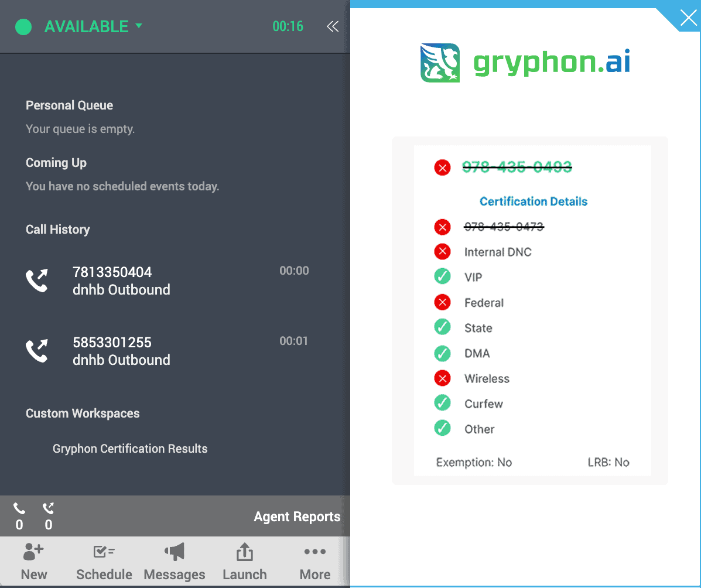Click the Wireless red X icon
The height and width of the screenshot is (588, 701).
point(442,378)
